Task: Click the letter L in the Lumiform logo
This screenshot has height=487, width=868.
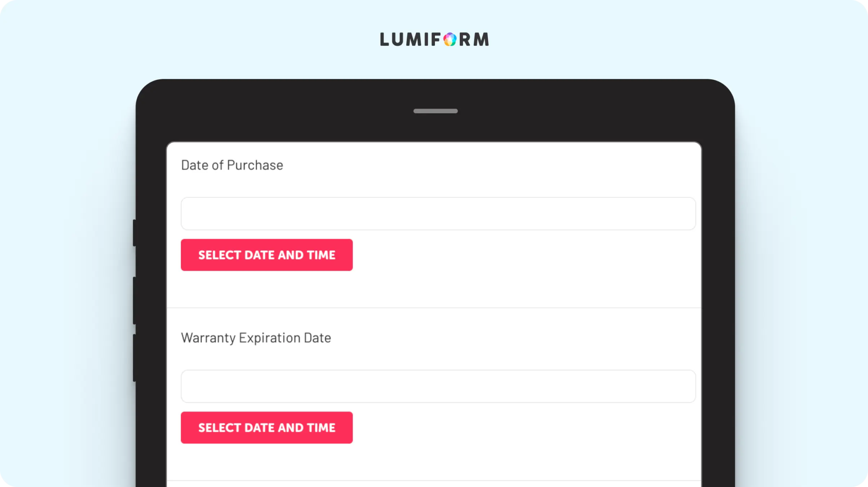Action: 385,39
